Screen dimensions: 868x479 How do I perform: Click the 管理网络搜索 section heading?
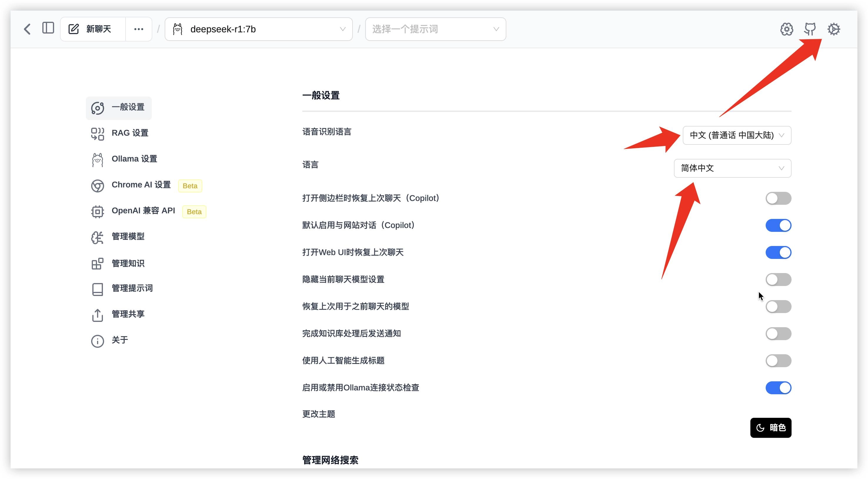coord(330,460)
